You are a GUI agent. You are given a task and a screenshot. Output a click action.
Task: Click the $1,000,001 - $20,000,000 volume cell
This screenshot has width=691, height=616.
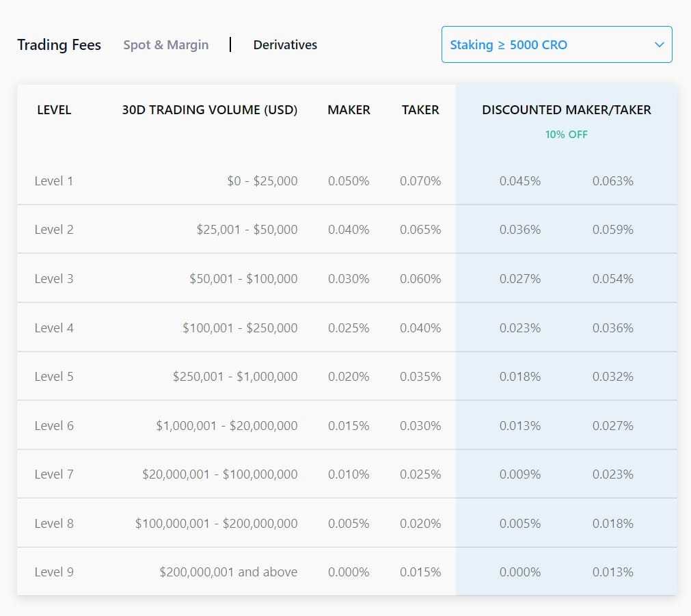click(x=227, y=425)
